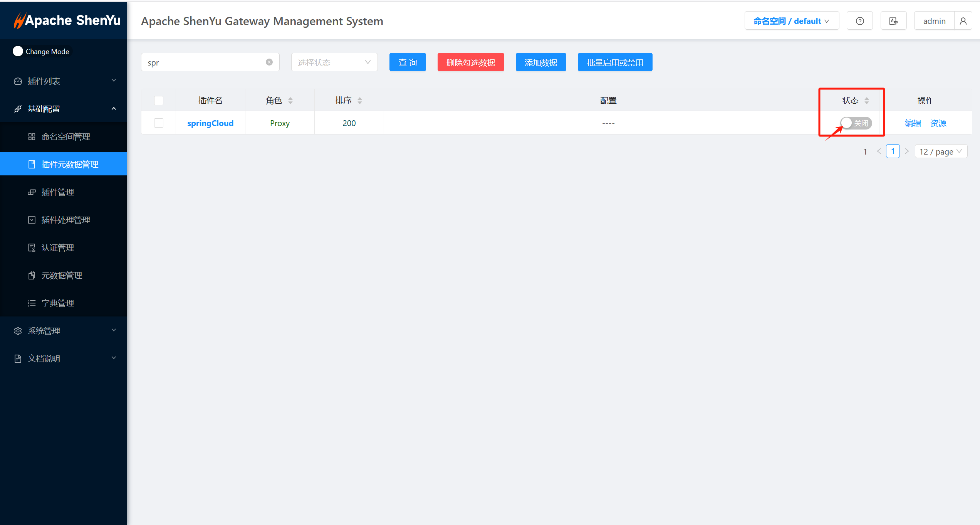Open the 选择状态 status dropdown
980x525 pixels.
(x=334, y=62)
